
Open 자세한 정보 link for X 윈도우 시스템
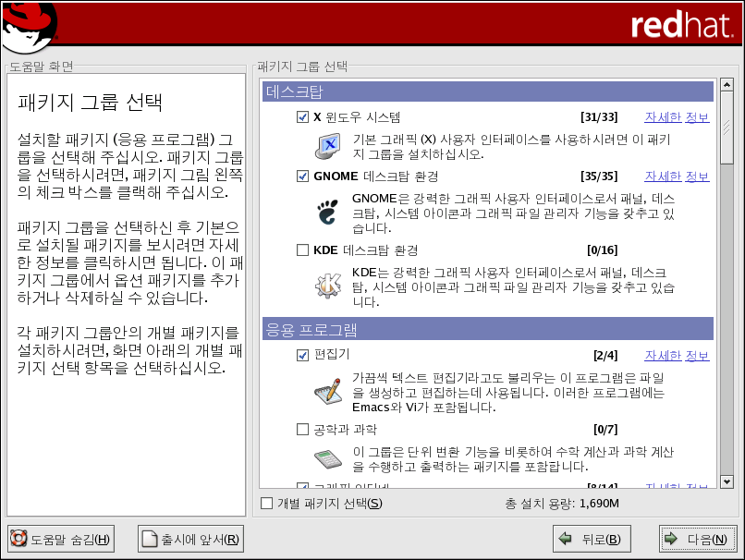click(676, 117)
